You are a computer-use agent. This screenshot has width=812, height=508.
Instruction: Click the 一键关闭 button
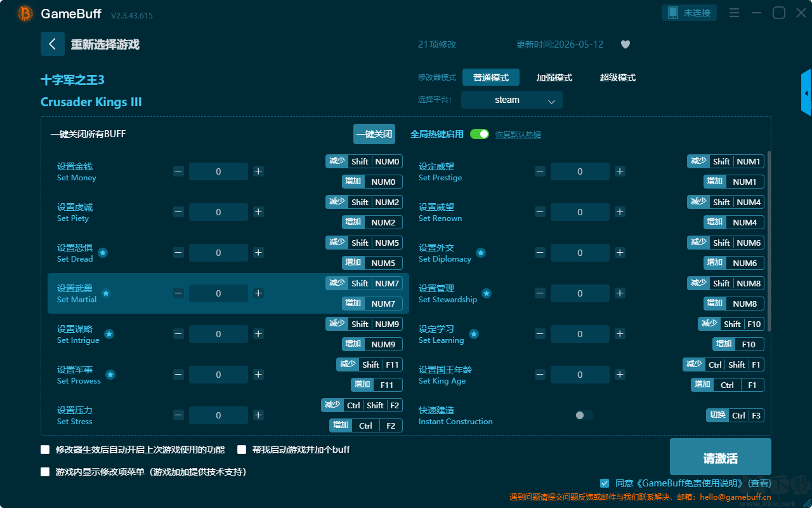[x=374, y=134]
